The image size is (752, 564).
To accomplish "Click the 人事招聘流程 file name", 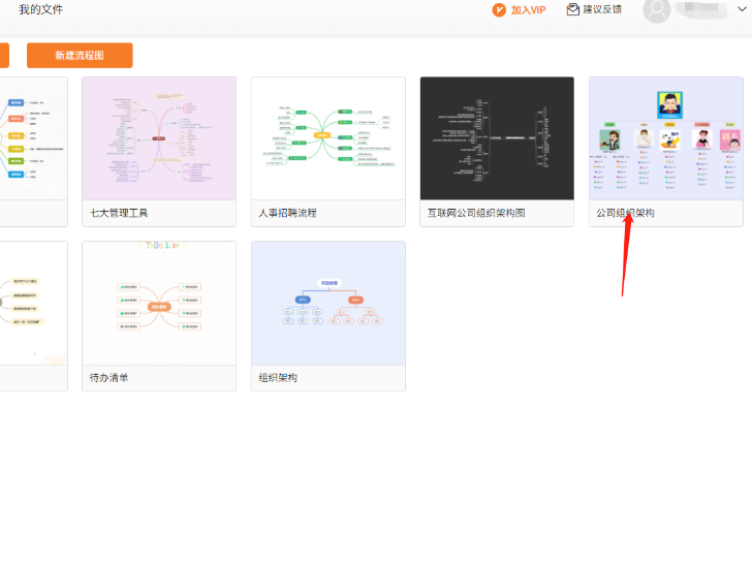I will click(288, 213).
